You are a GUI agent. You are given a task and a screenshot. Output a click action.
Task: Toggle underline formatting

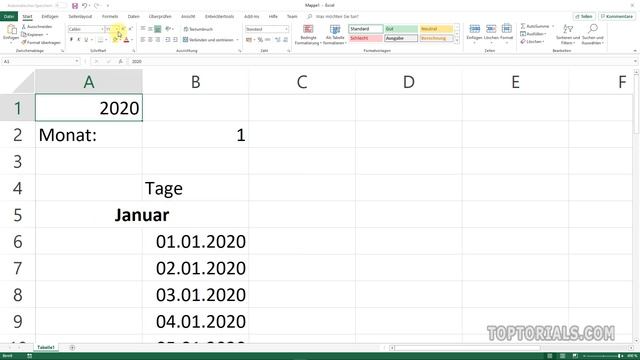pyautogui.click(x=86, y=40)
